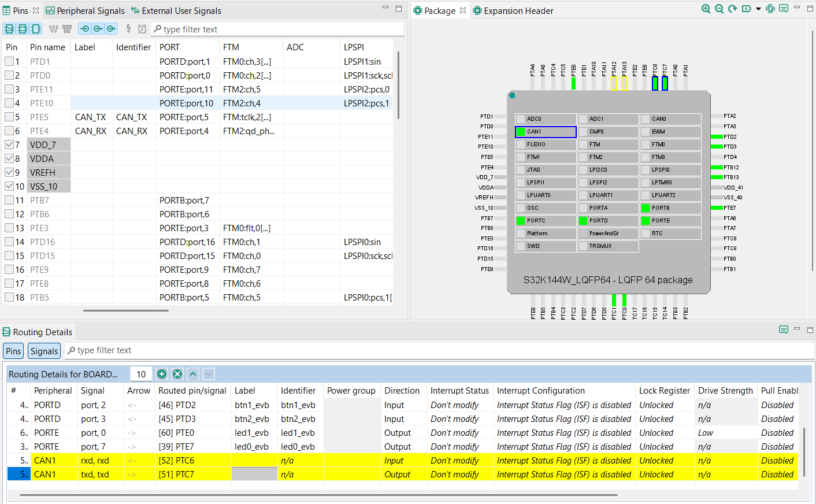816x504 pixels.
Task: Select the CAN1 peripheral in package
Action: pos(546,132)
